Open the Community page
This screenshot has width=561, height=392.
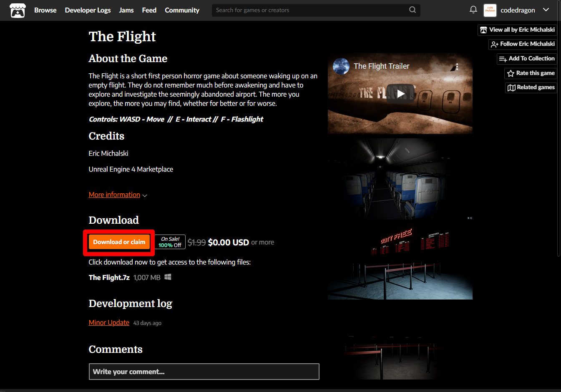point(182,10)
